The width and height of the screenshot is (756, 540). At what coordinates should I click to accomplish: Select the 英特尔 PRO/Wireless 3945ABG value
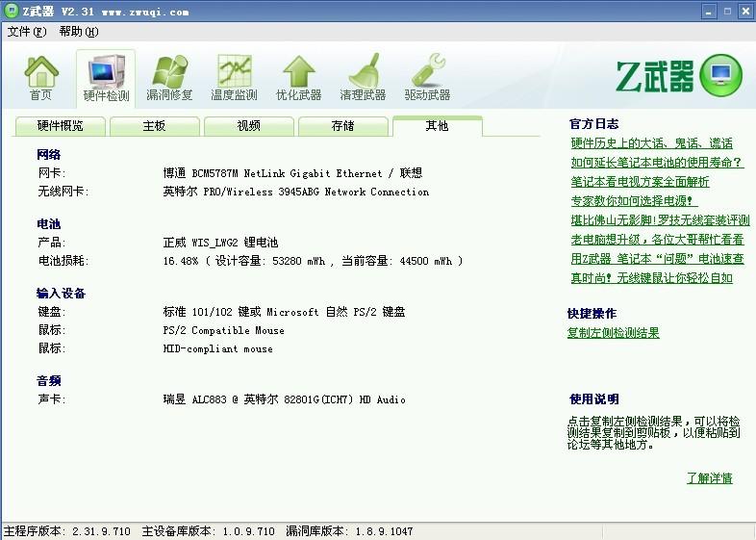296,192
